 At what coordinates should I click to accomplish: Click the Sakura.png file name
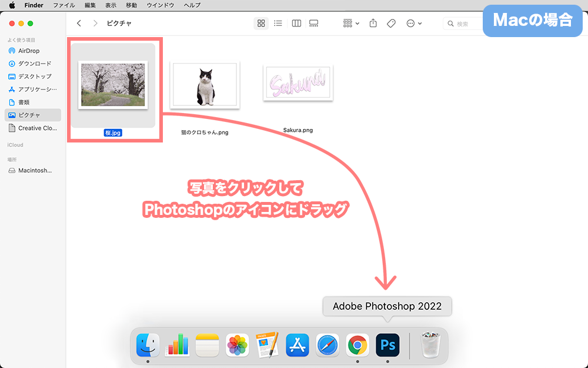click(298, 130)
